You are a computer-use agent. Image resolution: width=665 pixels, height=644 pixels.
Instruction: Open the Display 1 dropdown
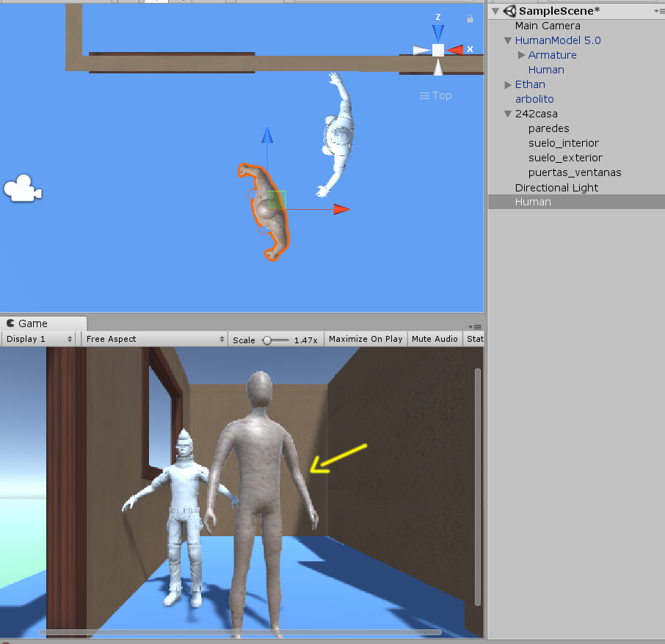(39, 339)
